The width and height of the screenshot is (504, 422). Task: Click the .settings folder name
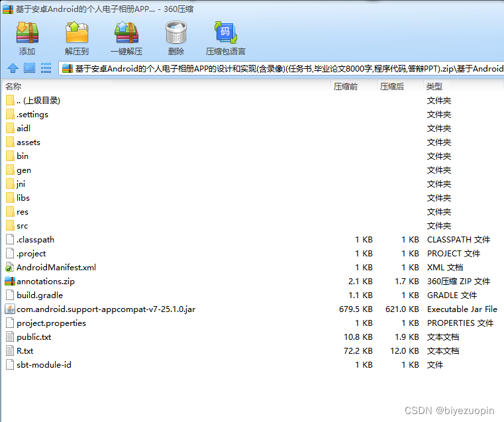pyautogui.click(x=32, y=115)
